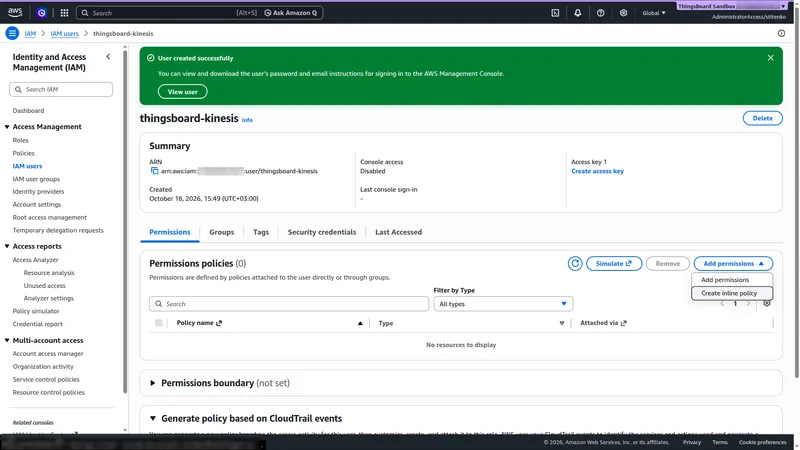The height and width of the screenshot is (450, 800).
Task: Go to IAM users breadcrumb link
Action: (x=64, y=33)
